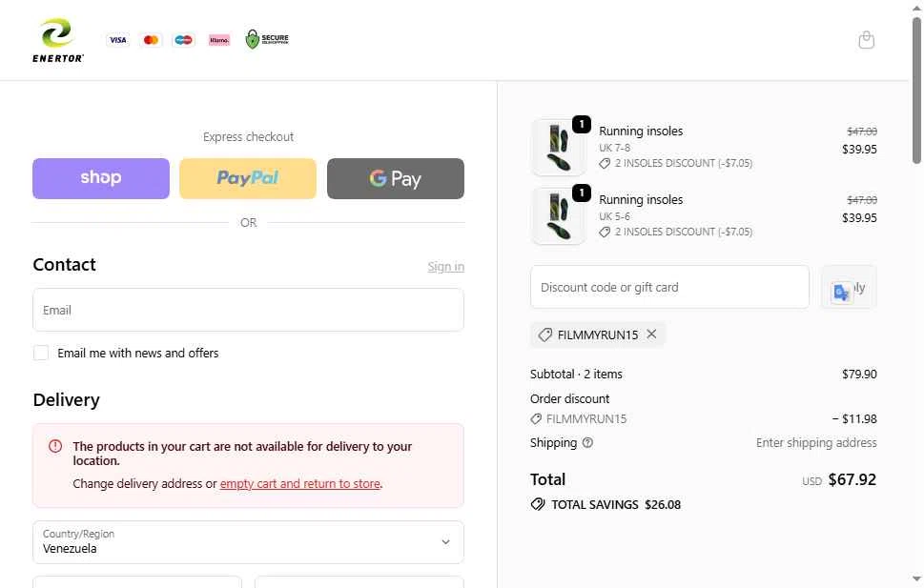Click discount tag icon under UK 7-8 item
The width and height of the screenshot is (924, 588).
tap(605, 163)
